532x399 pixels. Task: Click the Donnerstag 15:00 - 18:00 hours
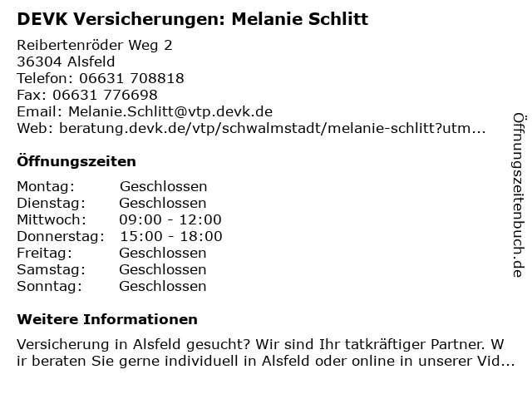click(171, 236)
